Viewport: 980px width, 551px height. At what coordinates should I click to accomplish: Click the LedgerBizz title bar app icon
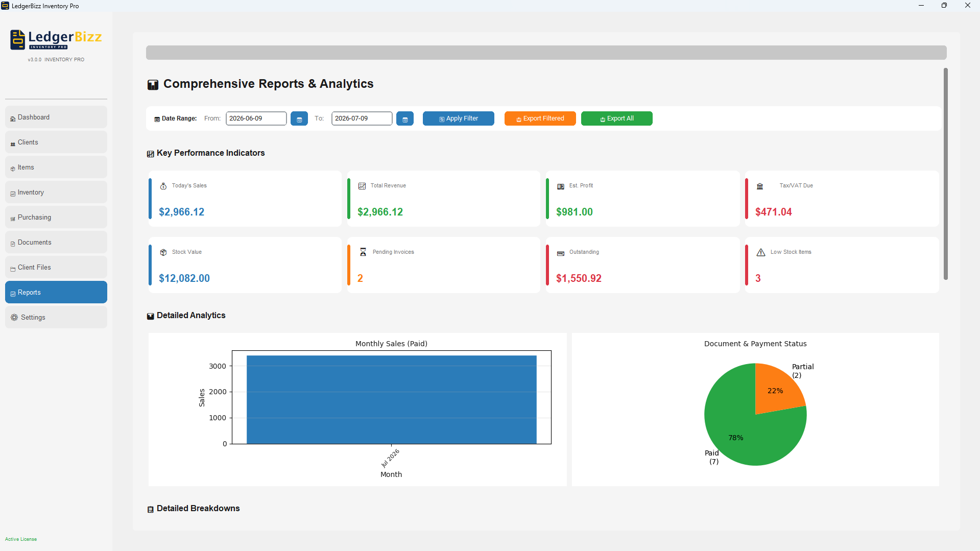[x=5, y=6]
